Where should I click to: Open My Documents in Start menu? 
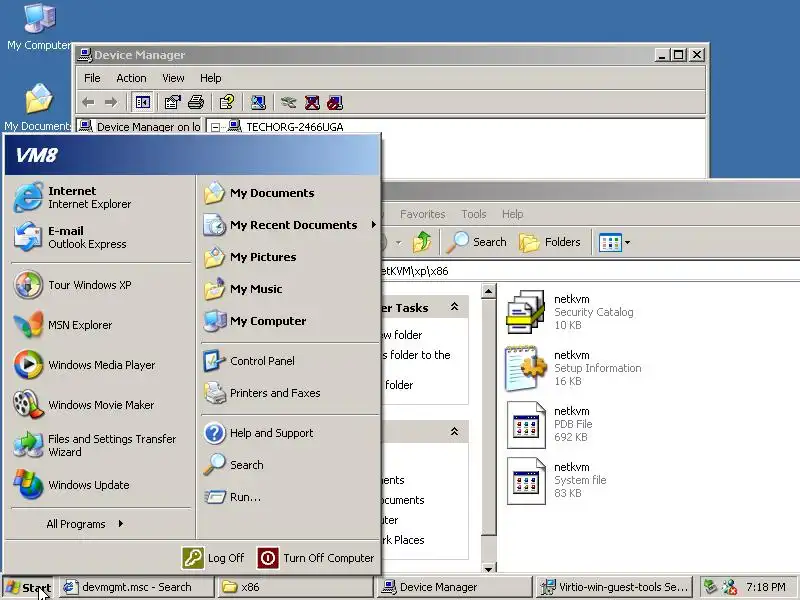coord(289,193)
